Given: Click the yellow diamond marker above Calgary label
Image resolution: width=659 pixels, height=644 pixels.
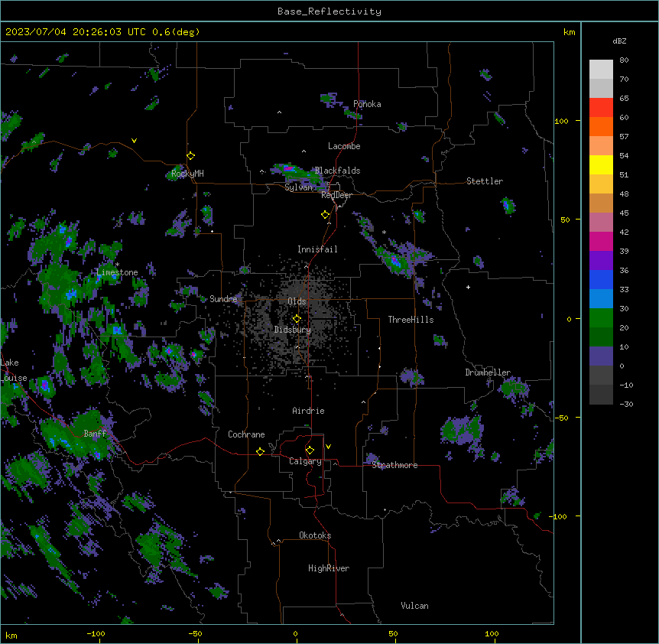Looking at the screenshot, I should click(x=310, y=450).
